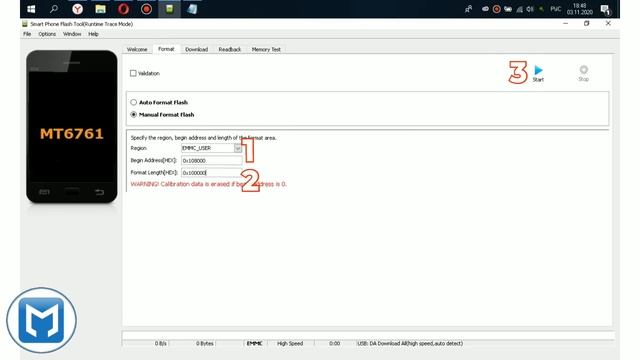Click the Flash Tool title bar icon

(x=25, y=24)
